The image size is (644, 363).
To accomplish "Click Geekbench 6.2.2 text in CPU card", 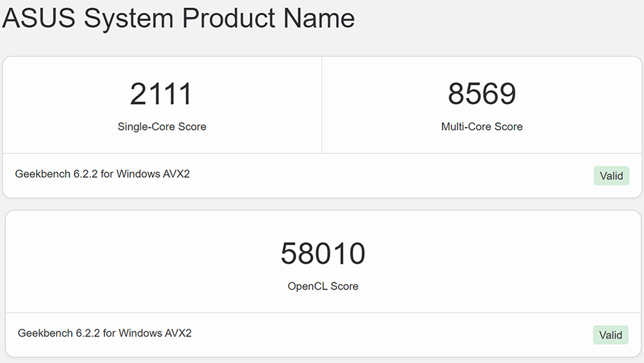I will click(102, 174).
